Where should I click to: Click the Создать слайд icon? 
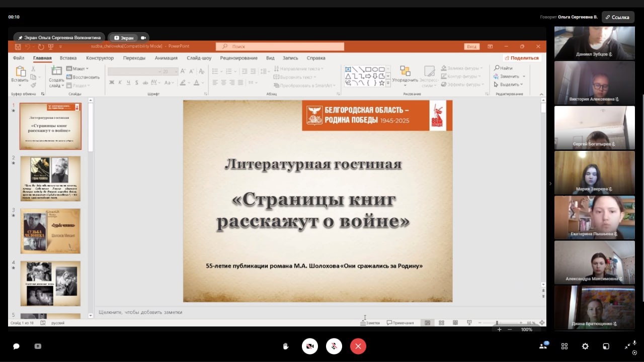(56, 71)
